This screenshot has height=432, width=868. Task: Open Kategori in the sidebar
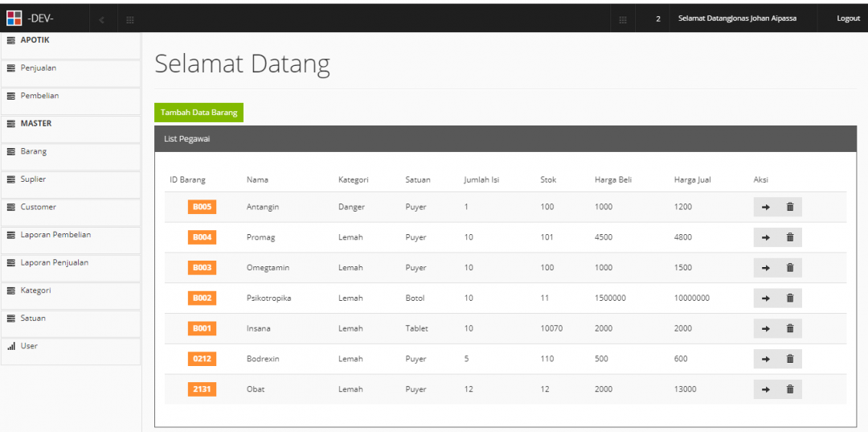click(71, 296)
